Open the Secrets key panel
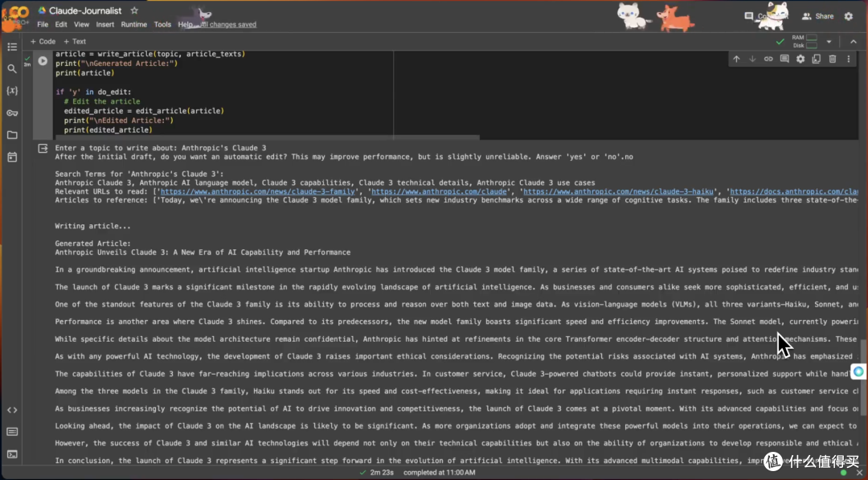Screen dimensions: 868x480 pos(12,113)
